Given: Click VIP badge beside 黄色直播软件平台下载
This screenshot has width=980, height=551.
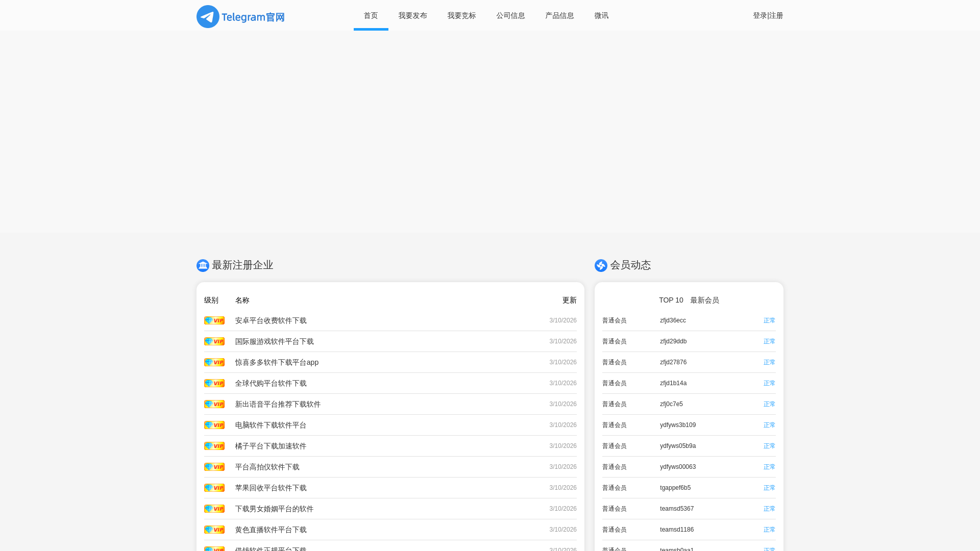Looking at the screenshot, I should 214,530.
